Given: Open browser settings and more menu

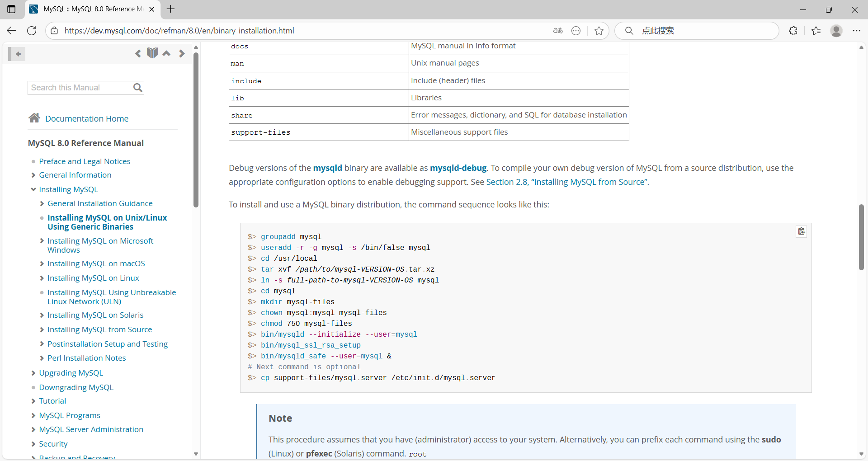Looking at the screenshot, I should [857, 31].
